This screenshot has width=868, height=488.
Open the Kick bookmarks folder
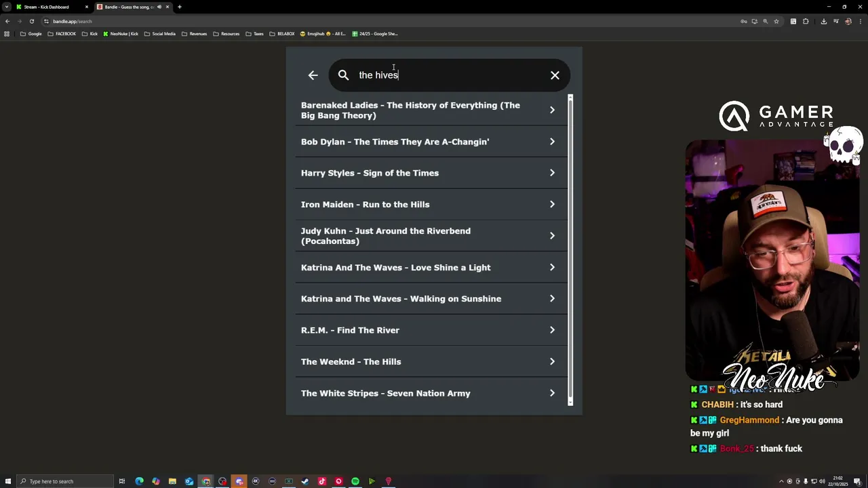pos(90,34)
